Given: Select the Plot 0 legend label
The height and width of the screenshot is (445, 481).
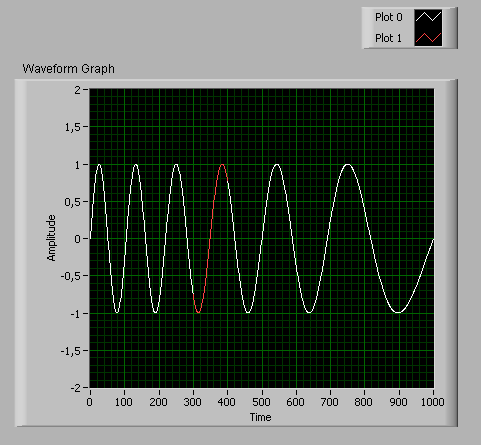Looking at the screenshot, I should 389,17.
